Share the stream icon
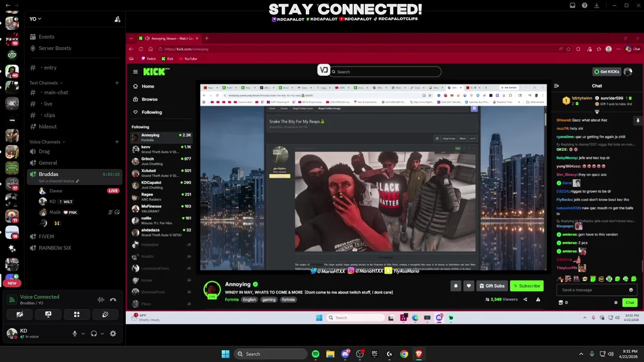 (x=525, y=300)
